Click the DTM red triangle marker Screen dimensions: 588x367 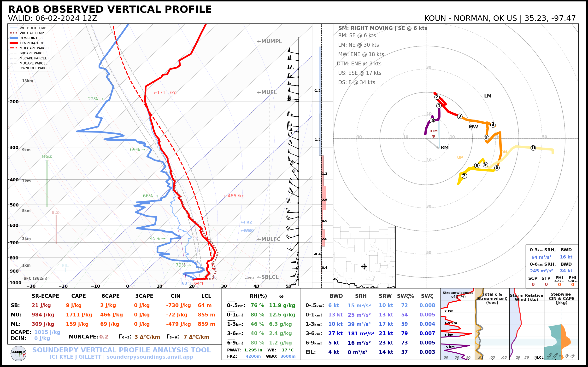434,137
